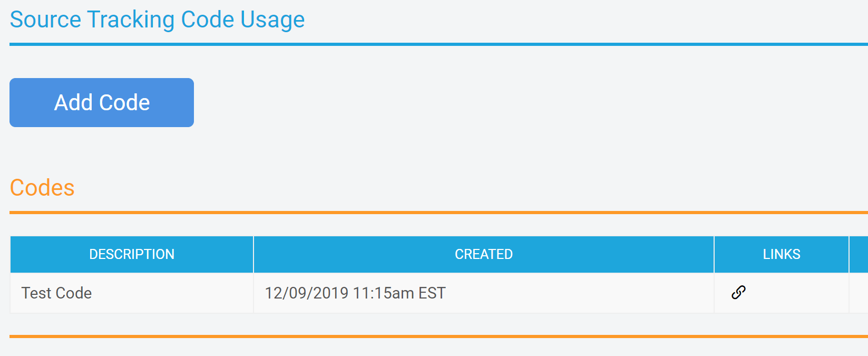Click the partially visible cell after the link icon

(x=859, y=293)
